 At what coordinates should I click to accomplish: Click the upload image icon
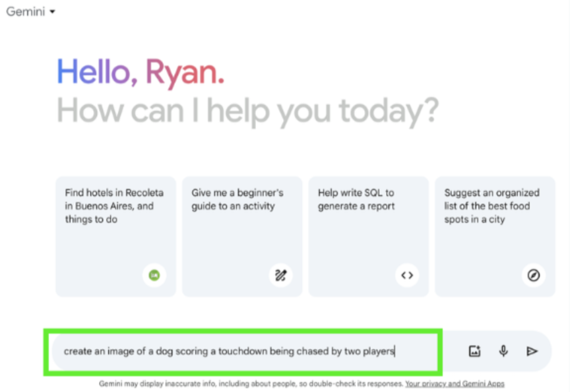474,351
